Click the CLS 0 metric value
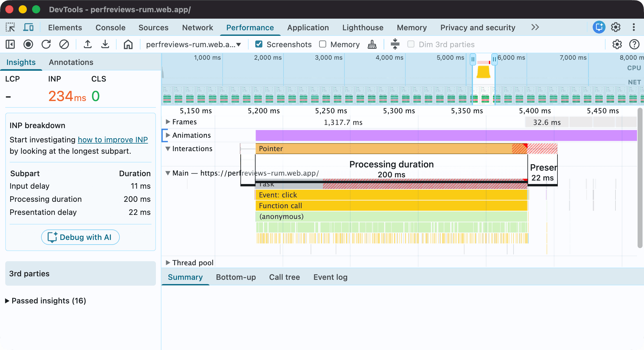 (x=96, y=96)
